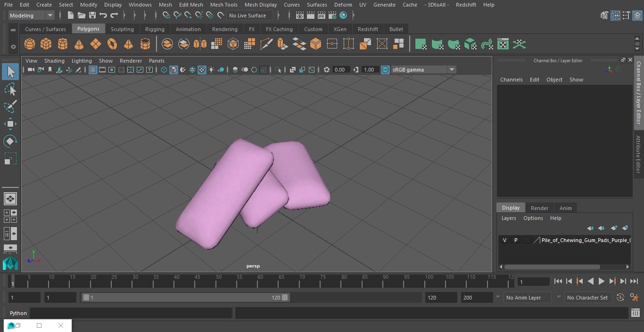Toggle the layer P playback box
Image resolution: width=644 pixels, height=332 pixels.
[x=516, y=240]
